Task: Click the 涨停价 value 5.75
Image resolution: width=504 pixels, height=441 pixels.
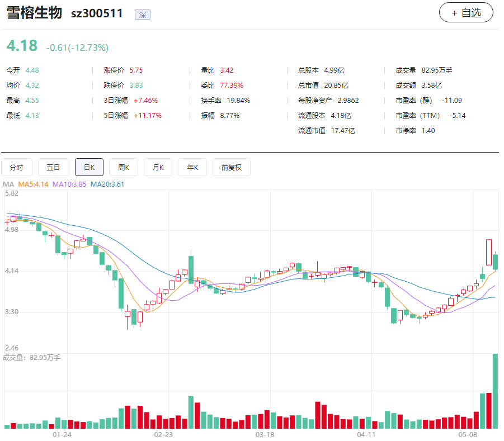Action: [136, 70]
